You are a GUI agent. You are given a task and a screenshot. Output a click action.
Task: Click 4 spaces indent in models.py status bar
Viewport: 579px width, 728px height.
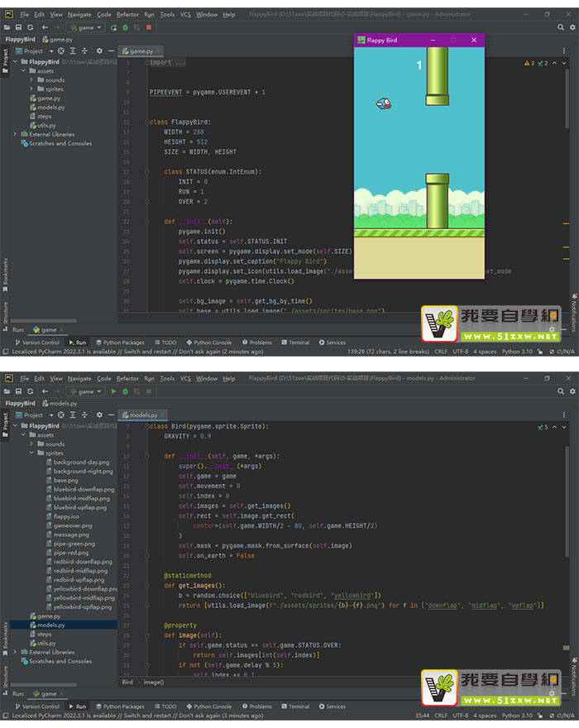coord(485,716)
